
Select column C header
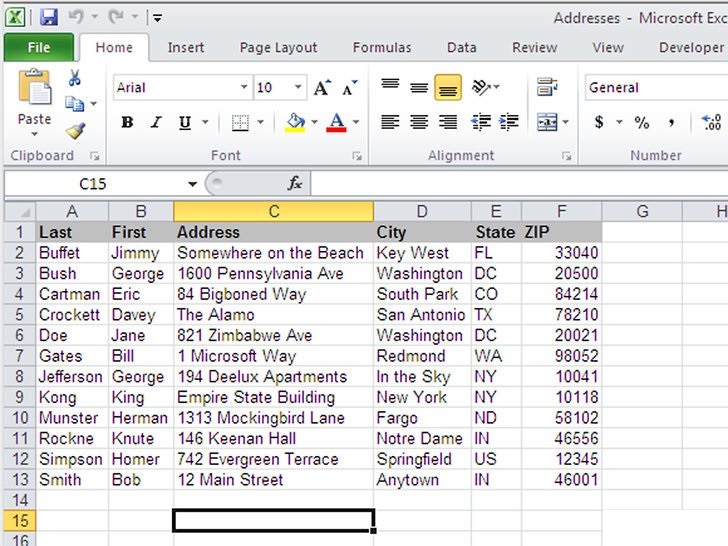pyautogui.click(x=273, y=212)
